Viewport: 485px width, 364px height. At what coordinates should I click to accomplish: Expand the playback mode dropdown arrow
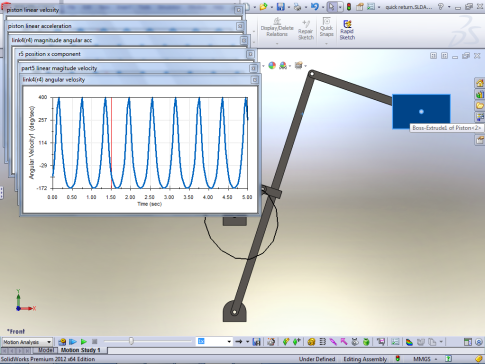point(247,342)
